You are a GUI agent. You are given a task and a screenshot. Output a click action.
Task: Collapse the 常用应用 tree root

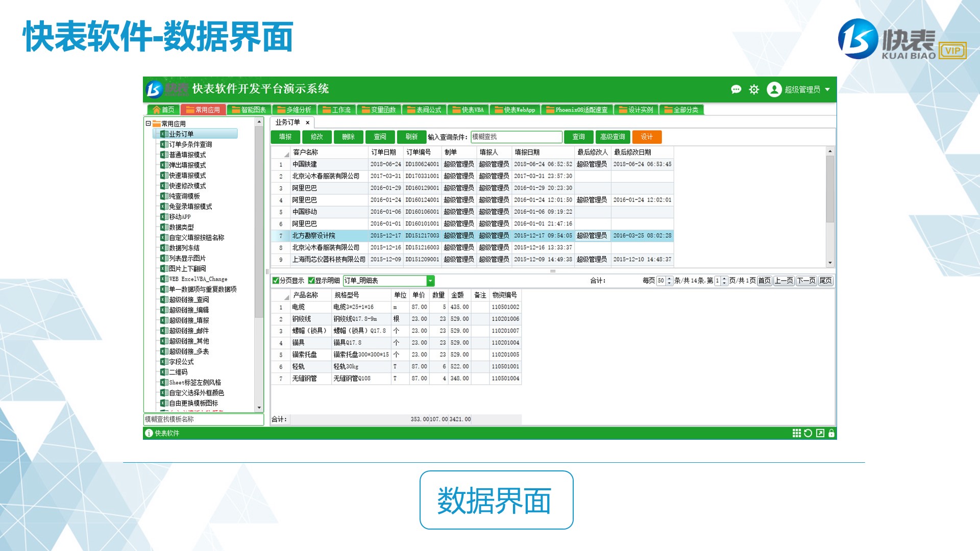coord(148,123)
